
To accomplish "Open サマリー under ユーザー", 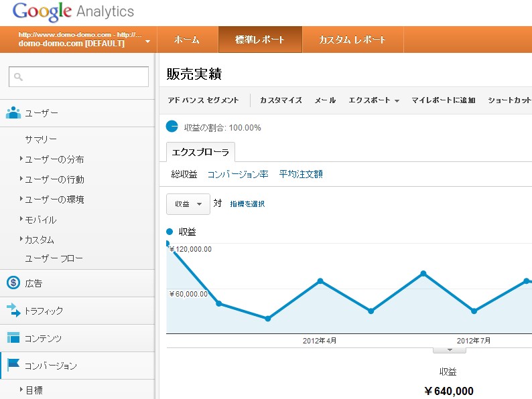I will 41,139.
